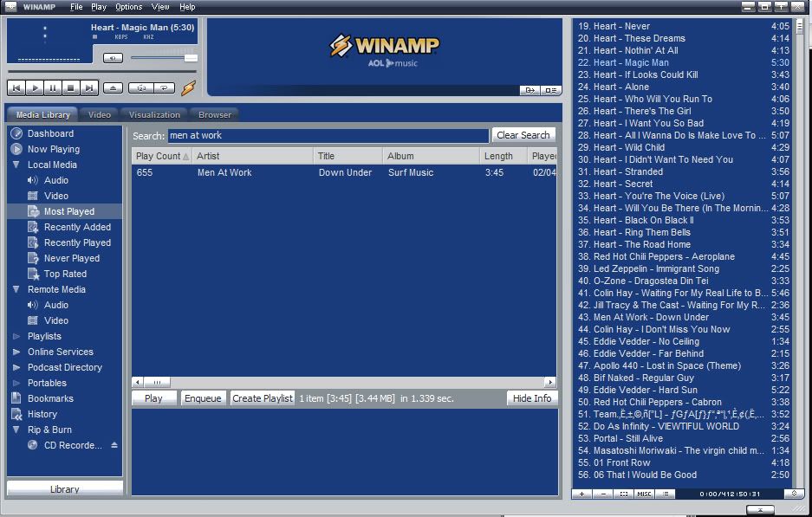Click Create Playlist button
Viewport: 812px width, 517px height.
pyautogui.click(x=262, y=398)
